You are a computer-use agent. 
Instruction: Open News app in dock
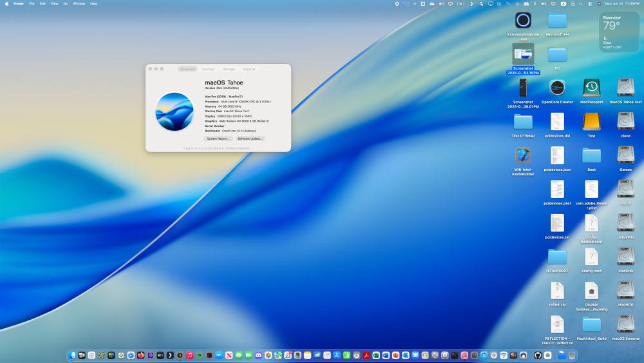[x=229, y=355]
